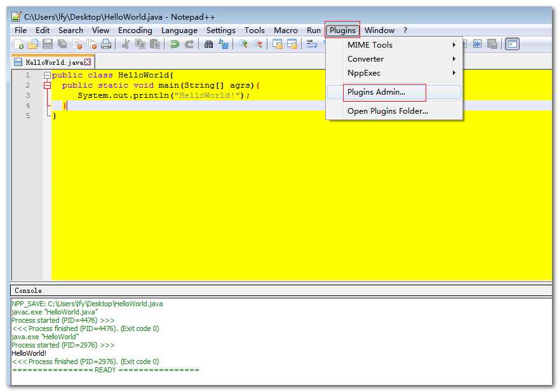The image size is (559, 392).
Task: Click the green Undo arrow icon
Action: [174, 44]
